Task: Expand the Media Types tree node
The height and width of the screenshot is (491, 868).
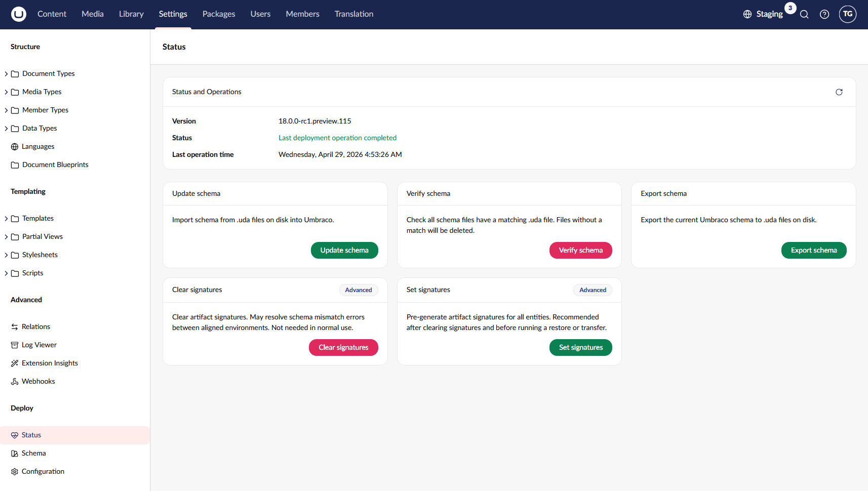Action: click(x=6, y=92)
